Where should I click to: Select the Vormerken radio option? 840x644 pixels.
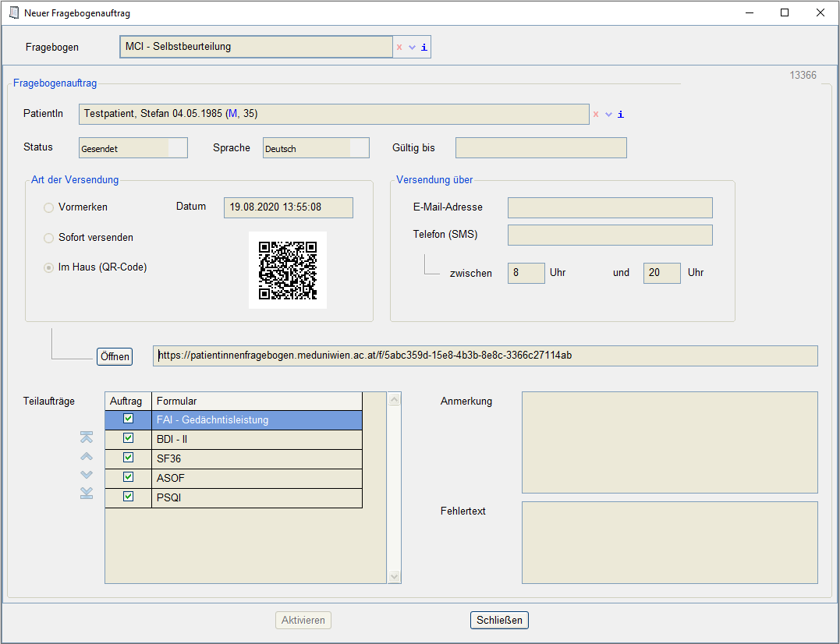click(x=49, y=207)
